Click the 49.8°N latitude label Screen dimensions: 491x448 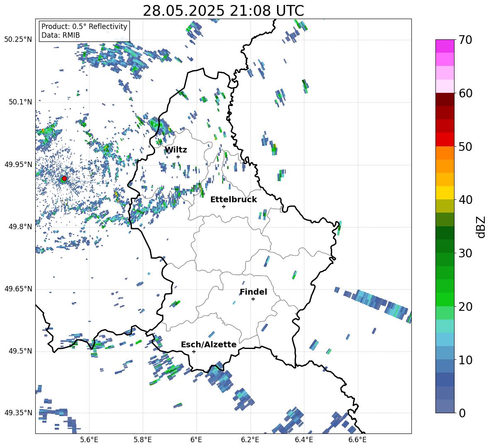pyautogui.click(x=20, y=227)
